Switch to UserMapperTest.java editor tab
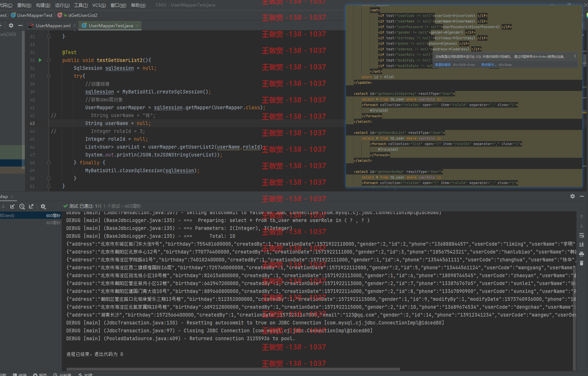Screen dimensions: 588x376 tap(111, 25)
